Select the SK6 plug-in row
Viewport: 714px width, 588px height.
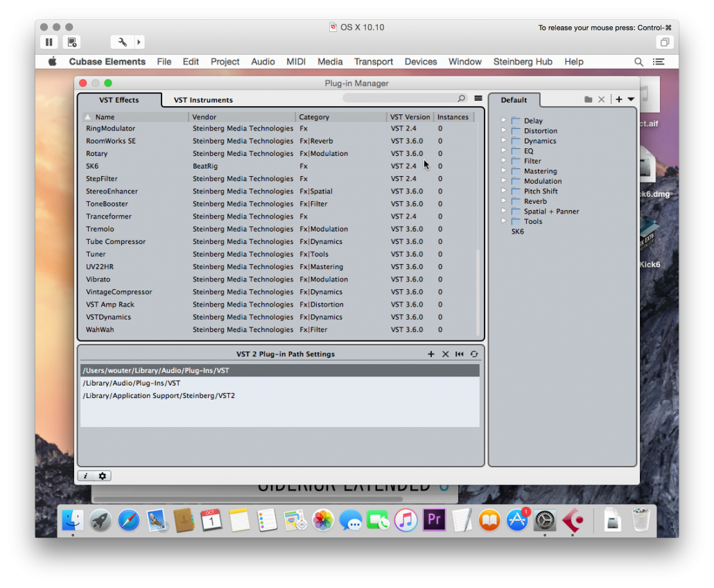[279, 166]
